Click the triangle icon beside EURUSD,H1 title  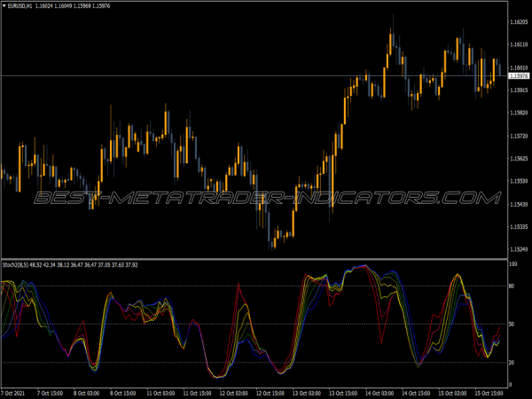(x=4, y=6)
